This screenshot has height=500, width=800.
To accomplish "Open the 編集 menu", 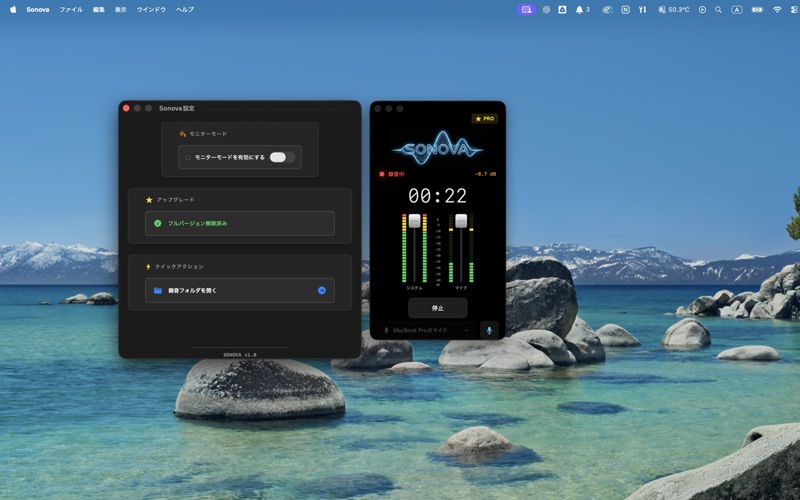I will tap(98, 9).
